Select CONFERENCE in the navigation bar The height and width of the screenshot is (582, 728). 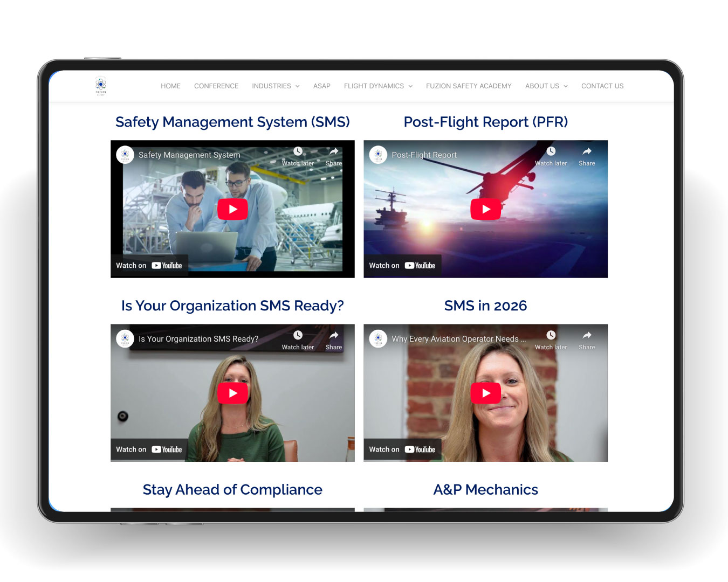click(x=216, y=86)
